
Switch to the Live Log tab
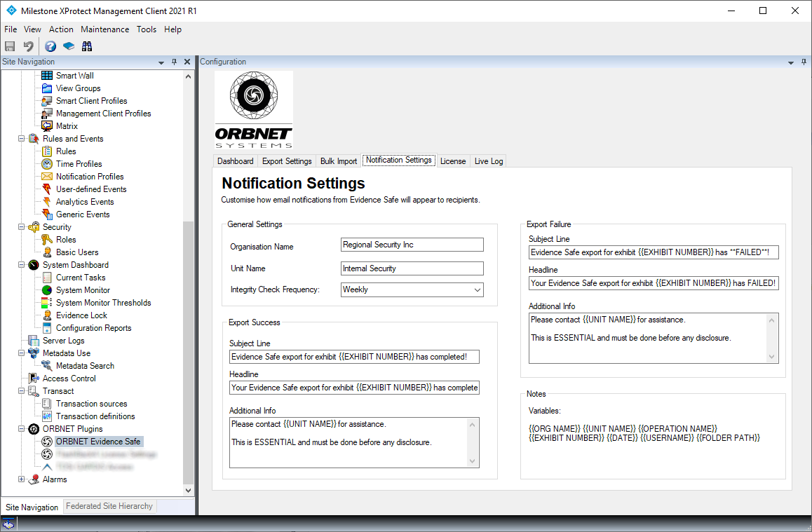coord(489,161)
